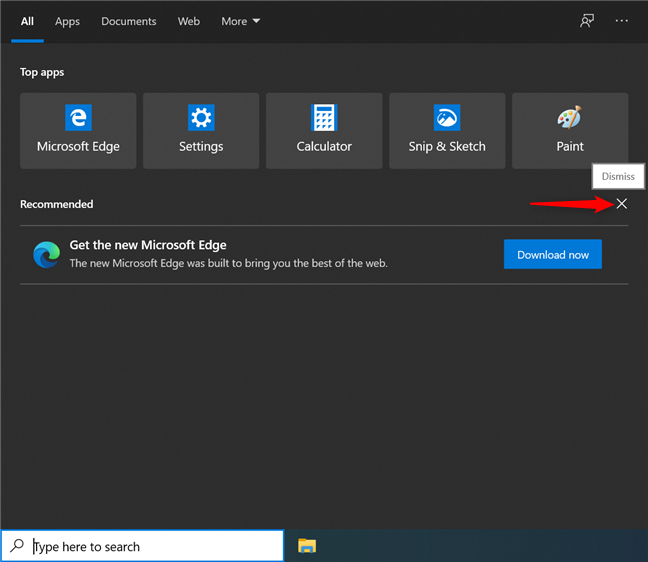
Task: Open the Settings app tile
Action: [x=201, y=131]
